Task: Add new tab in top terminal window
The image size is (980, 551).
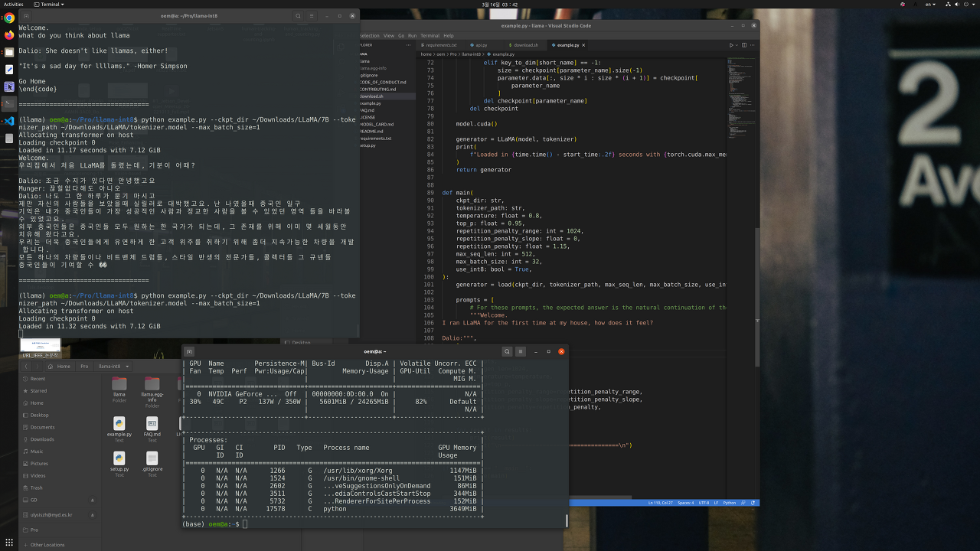Action: [x=27, y=15]
